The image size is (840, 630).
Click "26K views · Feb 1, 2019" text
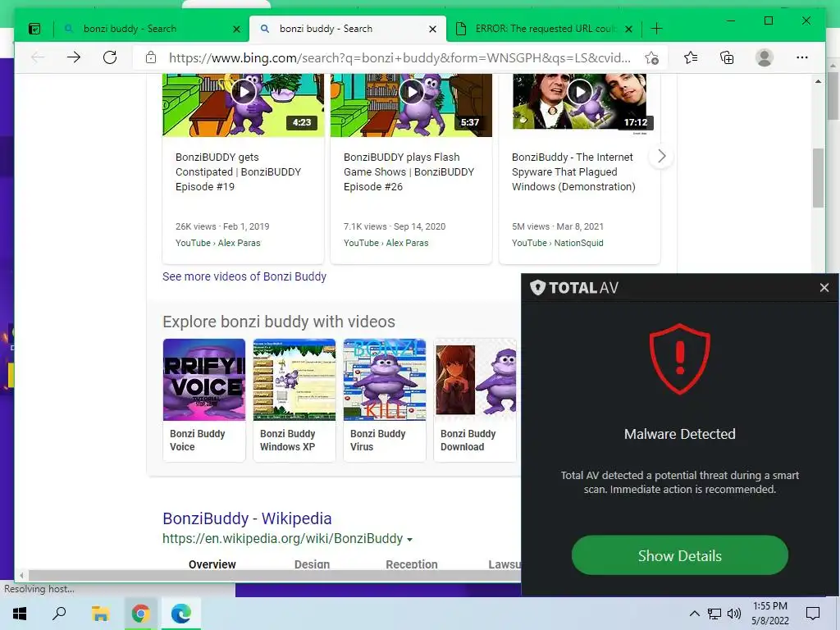coord(222,226)
